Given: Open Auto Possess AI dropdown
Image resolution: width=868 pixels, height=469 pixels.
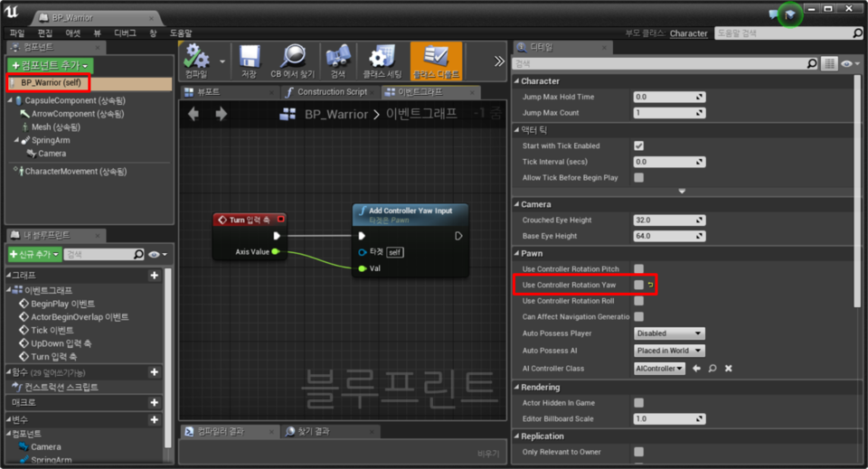Looking at the screenshot, I should point(669,351).
